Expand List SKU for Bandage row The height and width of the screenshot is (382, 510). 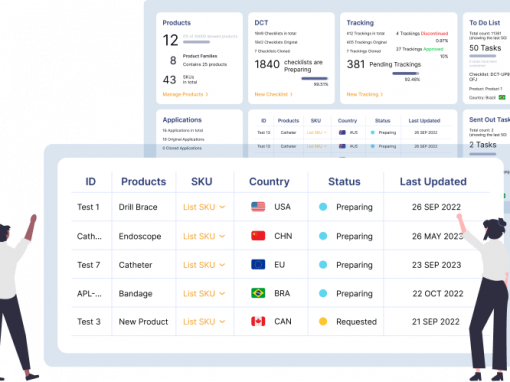[204, 293]
